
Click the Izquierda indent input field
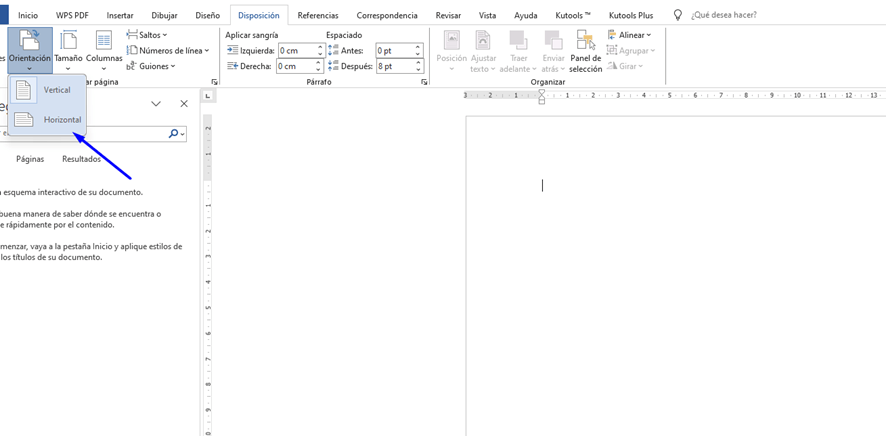tap(297, 50)
